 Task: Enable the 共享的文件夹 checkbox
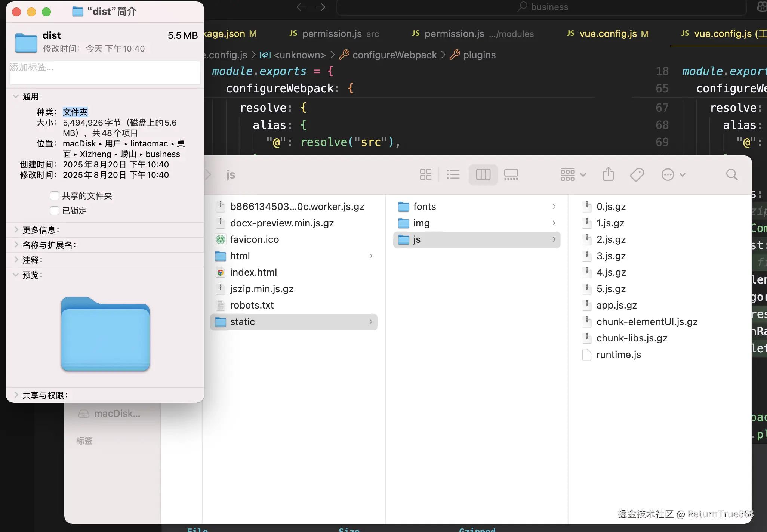[55, 196]
